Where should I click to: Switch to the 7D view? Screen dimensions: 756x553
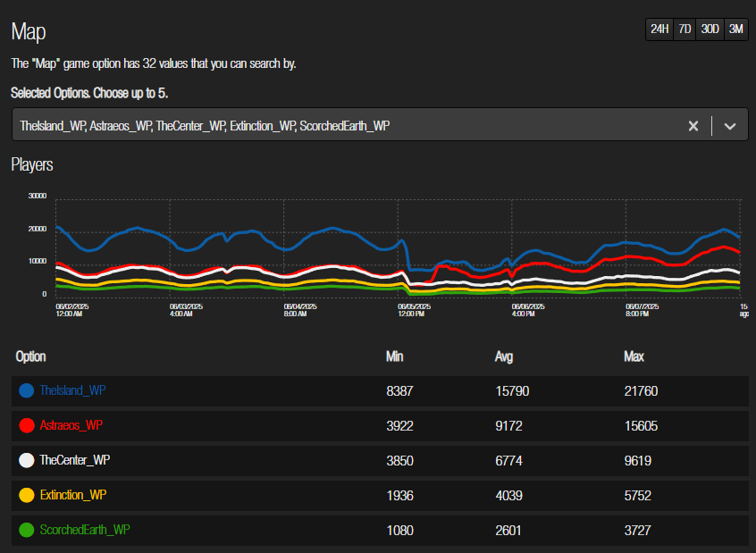(x=685, y=29)
